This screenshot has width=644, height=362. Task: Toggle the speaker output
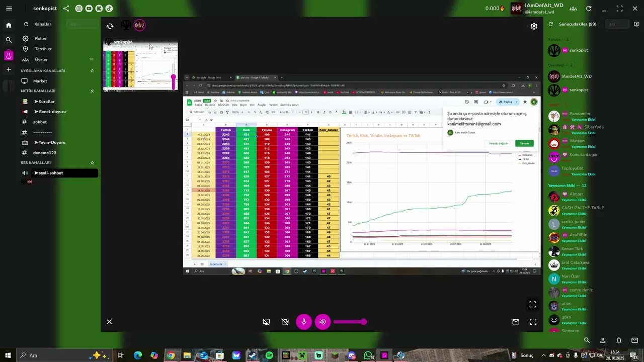coord(323,322)
